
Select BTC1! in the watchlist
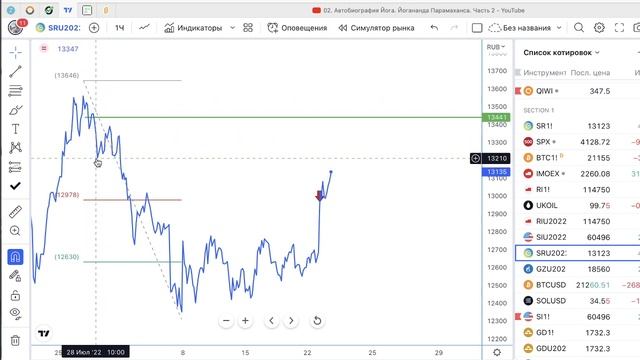pyautogui.click(x=578, y=158)
